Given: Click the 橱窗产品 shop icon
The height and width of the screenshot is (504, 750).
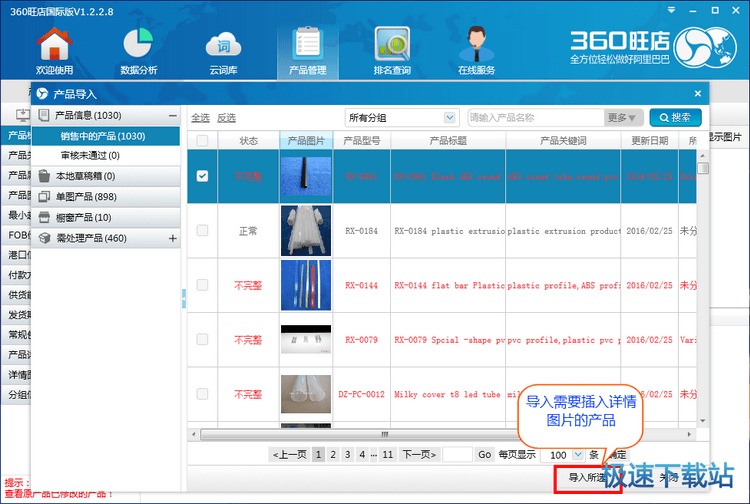Looking at the screenshot, I should coord(44,218).
